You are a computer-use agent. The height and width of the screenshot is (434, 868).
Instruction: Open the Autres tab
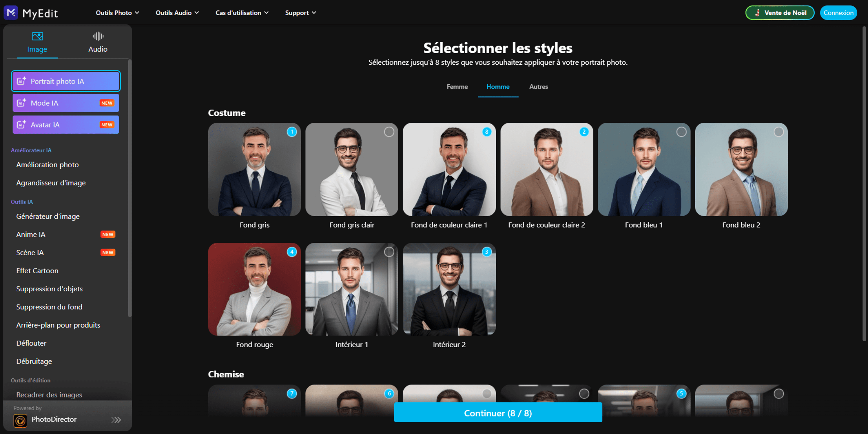click(x=538, y=87)
